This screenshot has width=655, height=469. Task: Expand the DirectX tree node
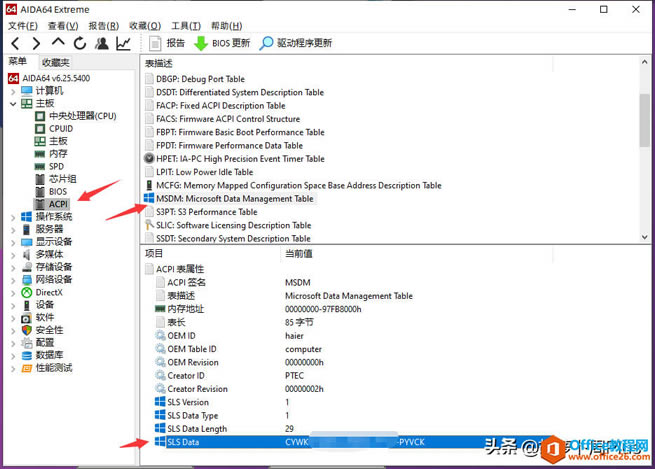(13, 293)
